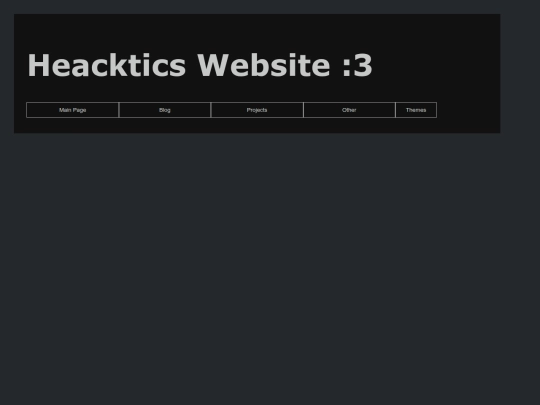Click the digit 3 ending the title
Image resolution: width=540 pixels, height=405 pixels.
[363, 65]
